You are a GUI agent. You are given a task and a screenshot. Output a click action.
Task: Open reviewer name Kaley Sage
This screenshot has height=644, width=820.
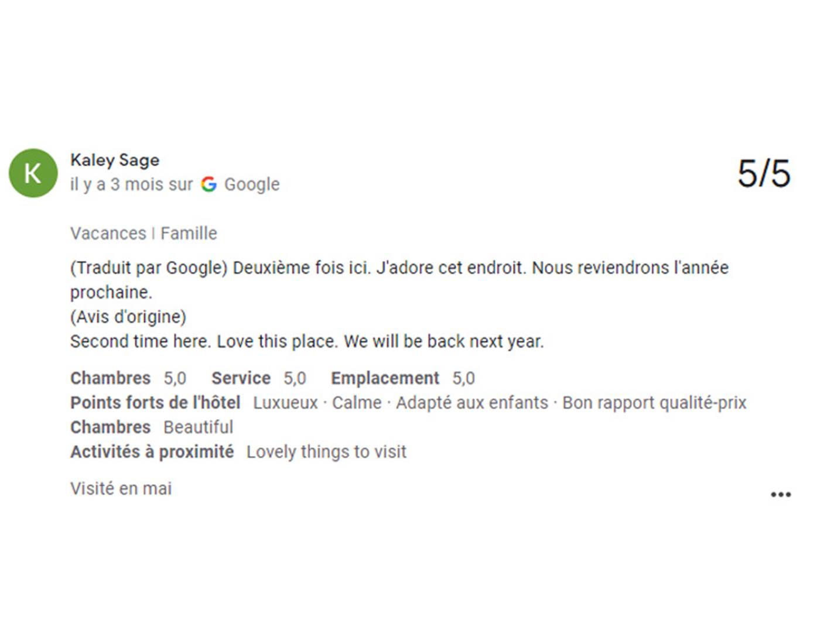[115, 160]
